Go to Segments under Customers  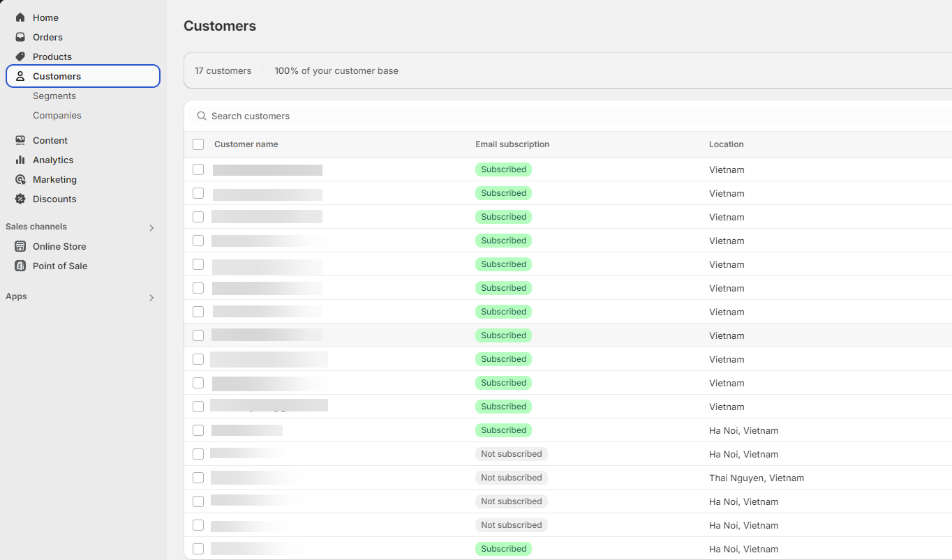54,96
